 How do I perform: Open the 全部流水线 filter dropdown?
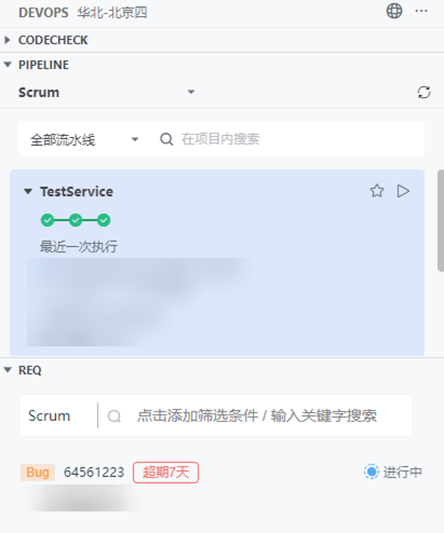pyautogui.click(x=84, y=139)
